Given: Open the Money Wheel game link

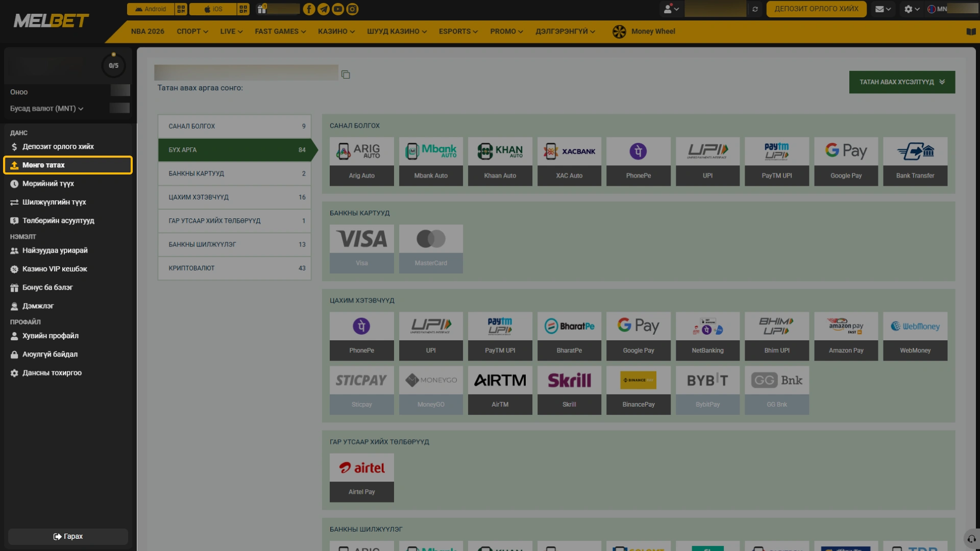Looking at the screenshot, I should pos(644,32).
